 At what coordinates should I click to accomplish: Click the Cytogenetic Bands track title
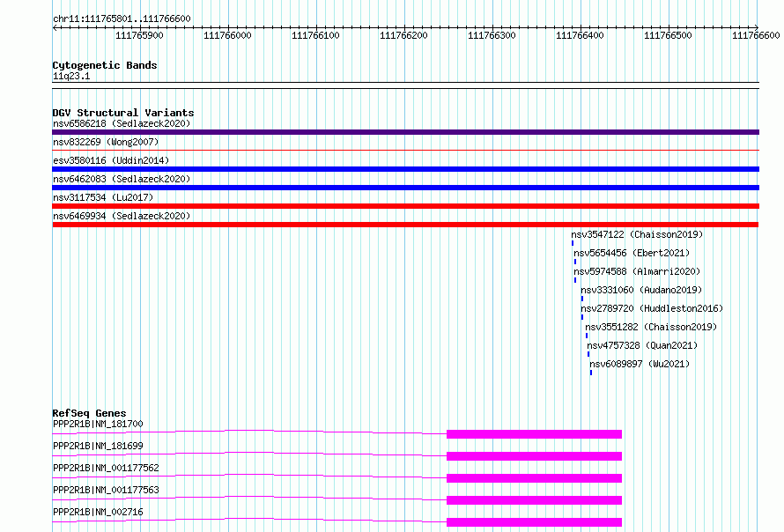coord(105,65)
